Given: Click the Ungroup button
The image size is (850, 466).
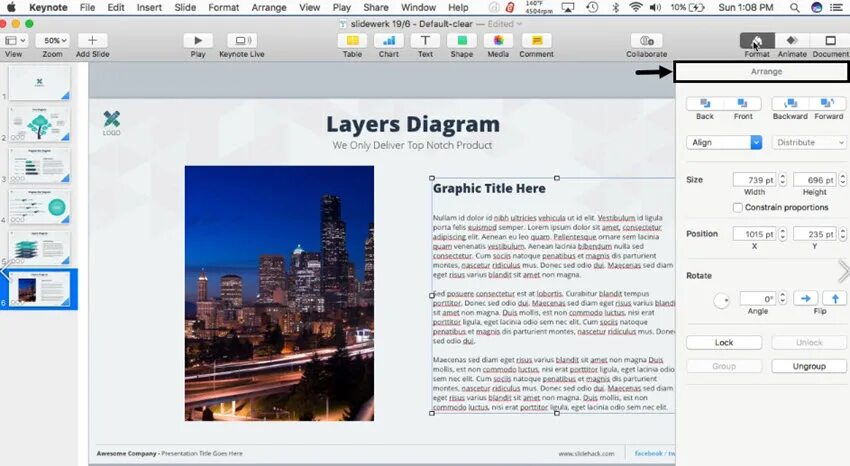Looking at the screenshot, I should (809, 366).
